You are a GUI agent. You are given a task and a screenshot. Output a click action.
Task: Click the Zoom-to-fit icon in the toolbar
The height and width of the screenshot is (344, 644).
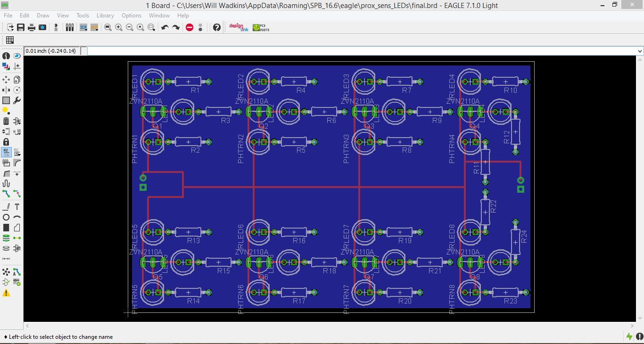click(107, 27)
